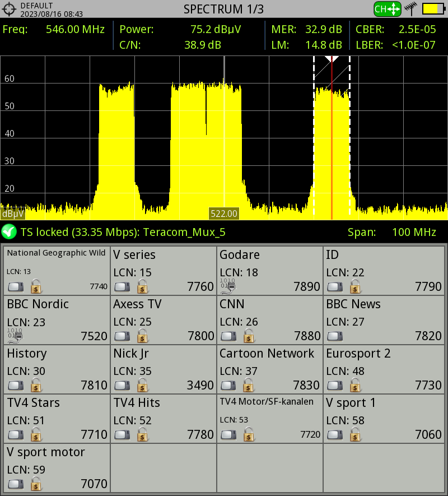Click the LCN: 51 text in TV4 Stars
The width and height of the screenshot is (448, 496).
(26, 420)
